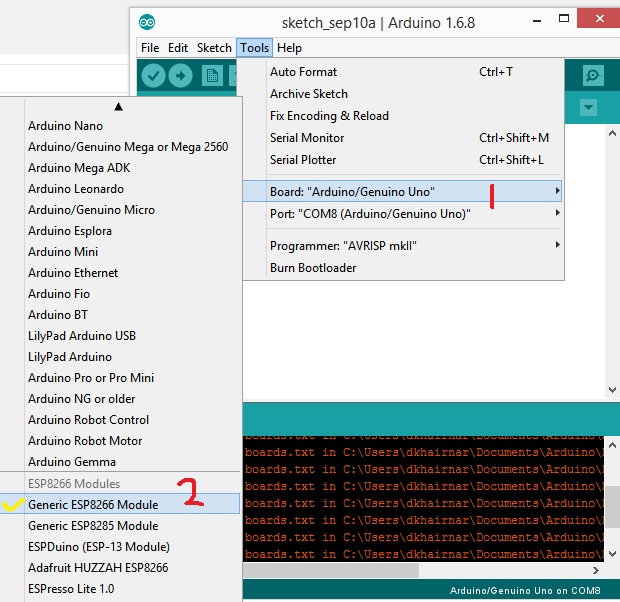Choose LilyPad Arduino USB board
Image resolution: width=620 pixels, height=602 pixels.
click(x=120, y=335)
